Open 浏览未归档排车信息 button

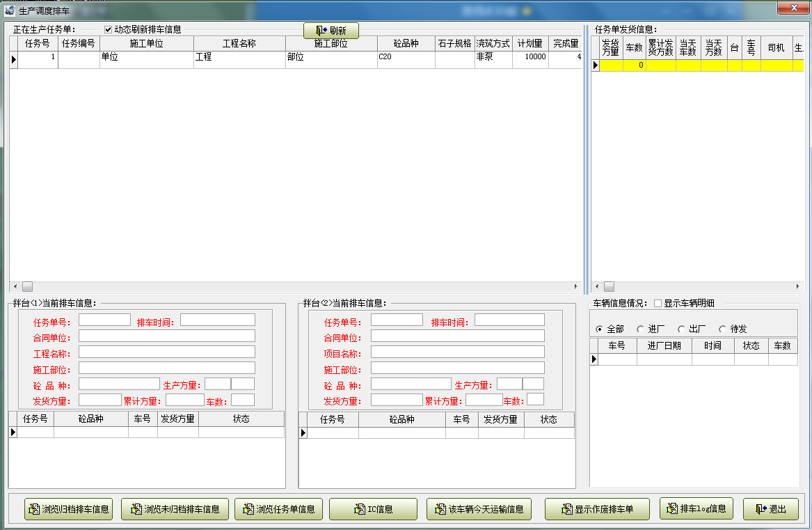click(x=175, y=509)
